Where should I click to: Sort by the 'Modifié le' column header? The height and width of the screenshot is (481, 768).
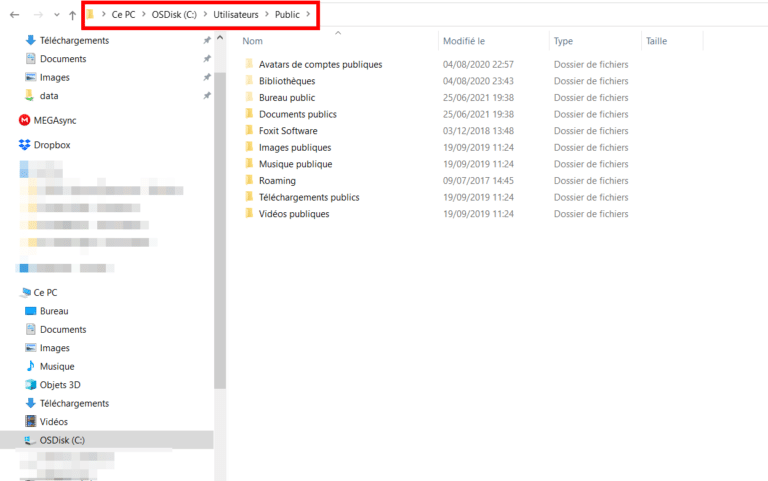(x=464, y=41)
